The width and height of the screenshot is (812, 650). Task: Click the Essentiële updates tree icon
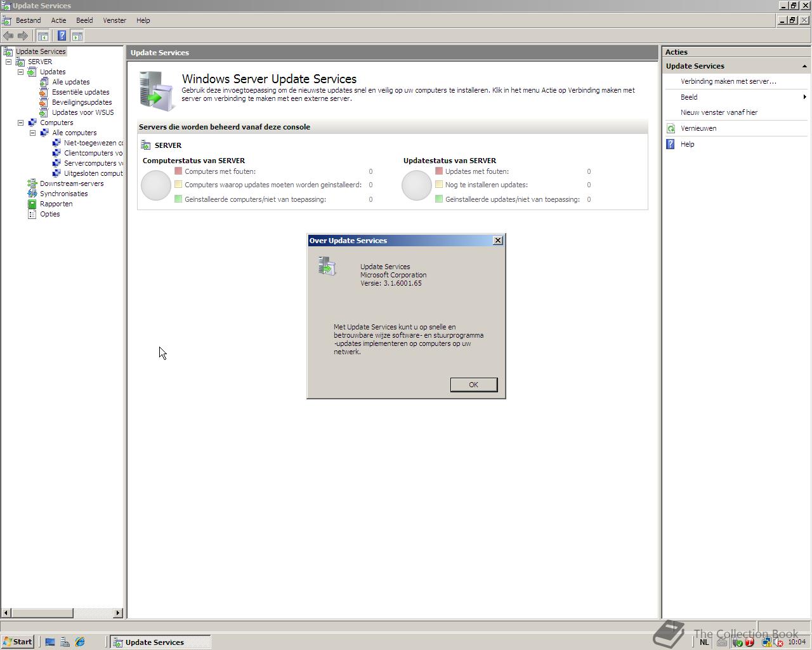point(44,92)
